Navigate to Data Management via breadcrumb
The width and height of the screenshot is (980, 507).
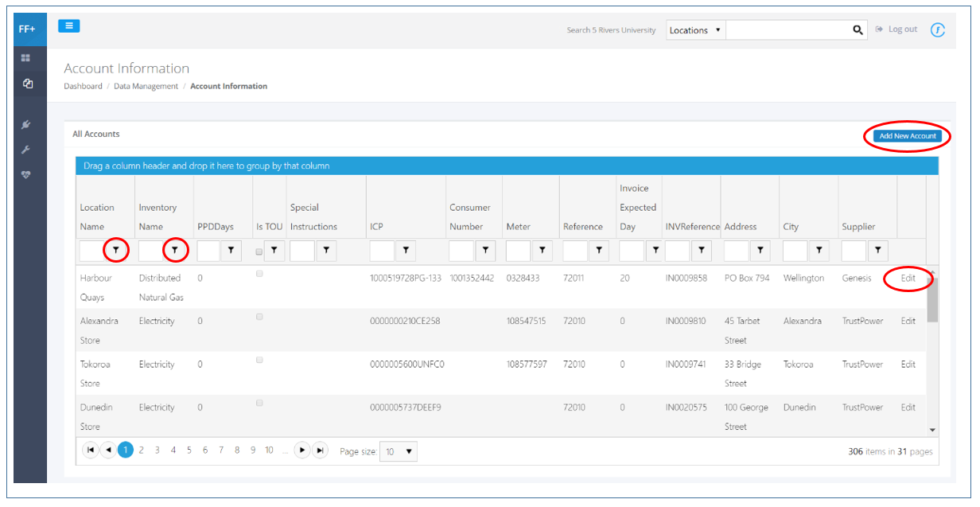point(146,86)
